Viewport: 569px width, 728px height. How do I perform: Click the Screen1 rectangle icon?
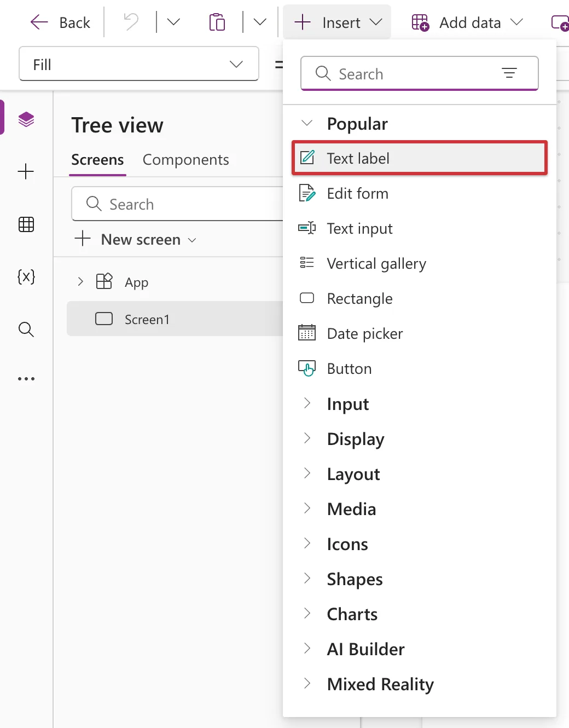pyautogui.click(x=104, y=319)
